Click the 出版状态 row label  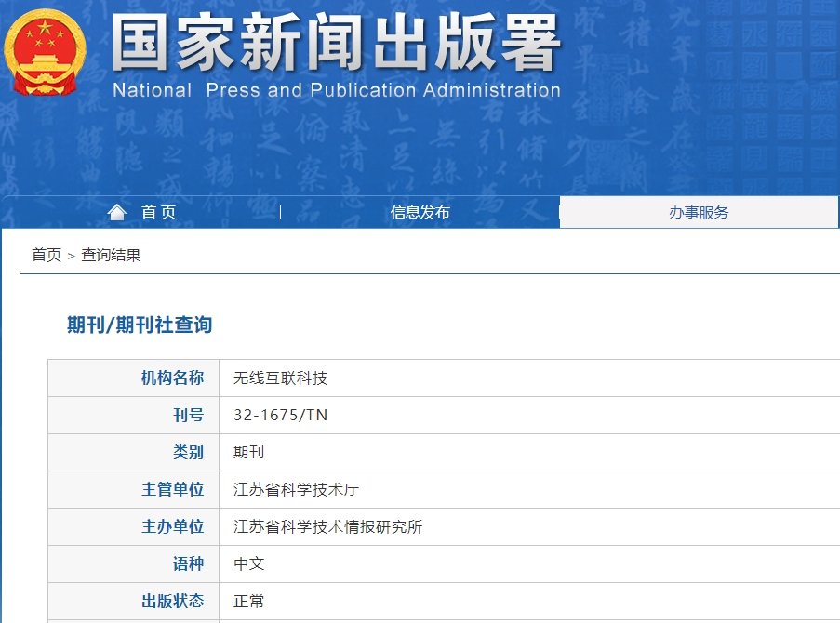tap(172, 602)
